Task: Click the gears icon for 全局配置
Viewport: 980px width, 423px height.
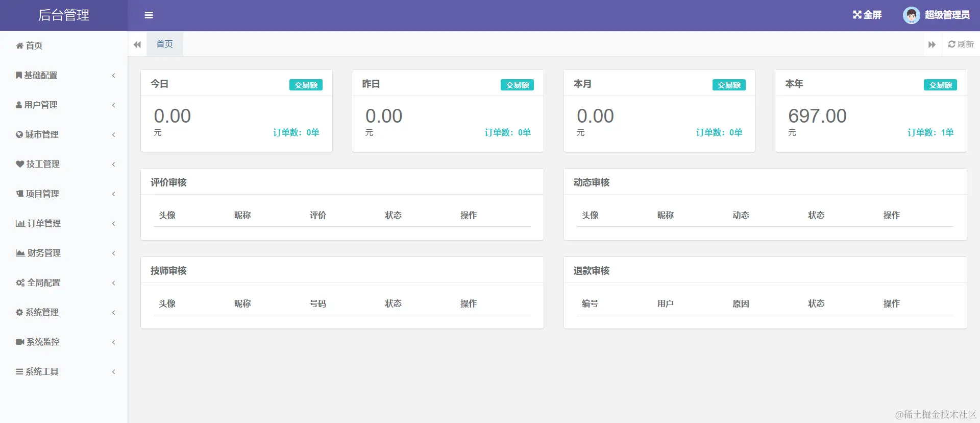Action: tap(20, 283)
